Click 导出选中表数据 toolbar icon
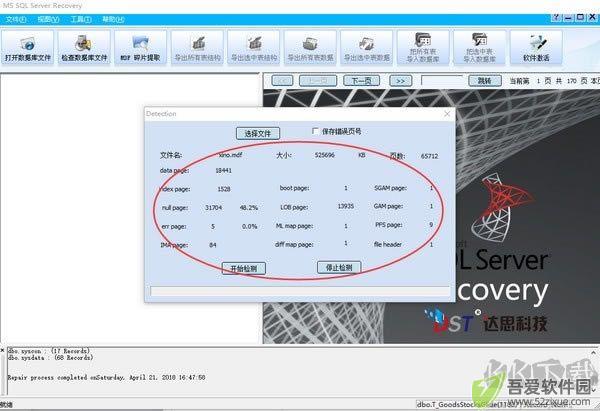The height and width of the screenshot is (411, 600). [x=367, y=48]
